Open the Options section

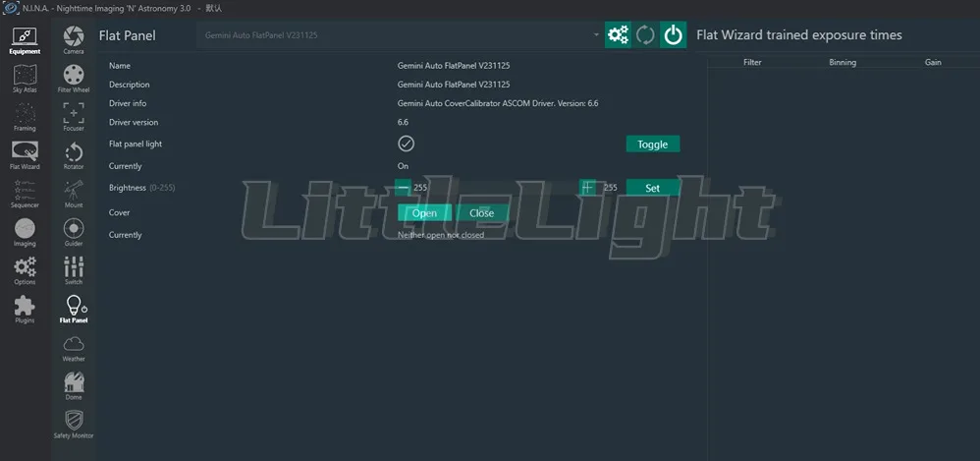click(25, 271)
